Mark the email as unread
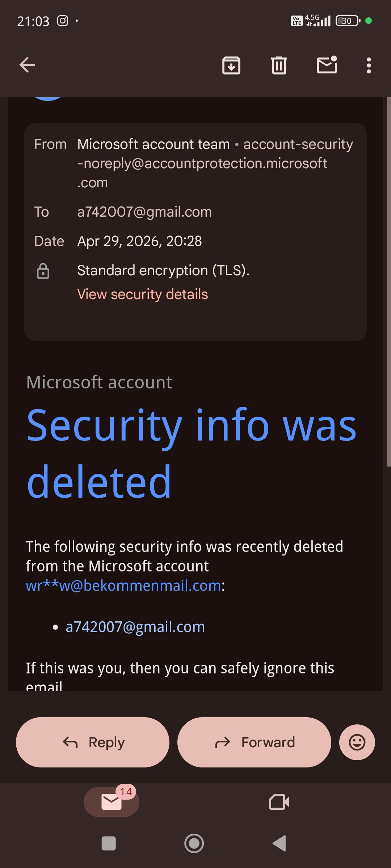Screen dimensions: 391x868 pos(327,65)
